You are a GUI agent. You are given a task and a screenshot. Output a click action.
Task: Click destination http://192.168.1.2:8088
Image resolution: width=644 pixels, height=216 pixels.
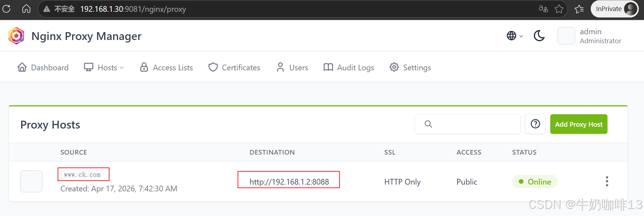click(x=289, y=182)
